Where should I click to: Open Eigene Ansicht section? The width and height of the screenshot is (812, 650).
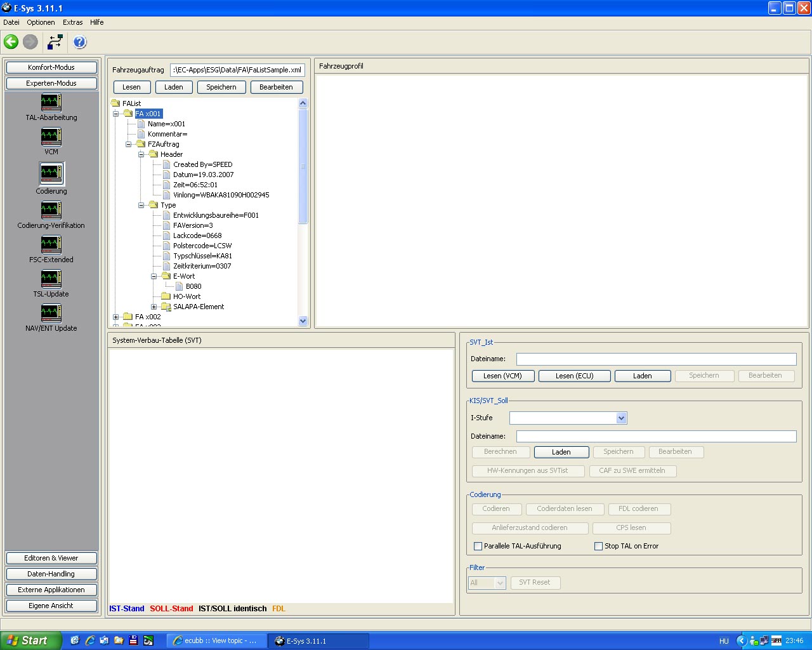(51, 606)
